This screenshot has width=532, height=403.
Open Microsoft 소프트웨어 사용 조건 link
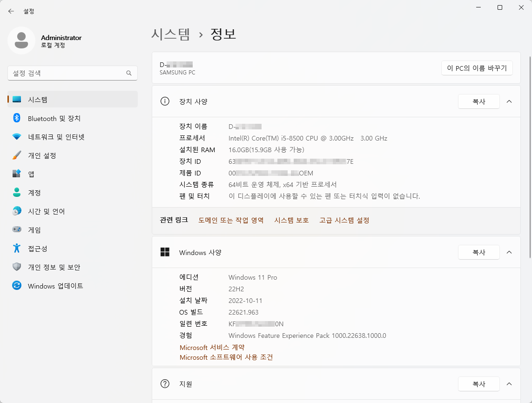coord(226,357)
